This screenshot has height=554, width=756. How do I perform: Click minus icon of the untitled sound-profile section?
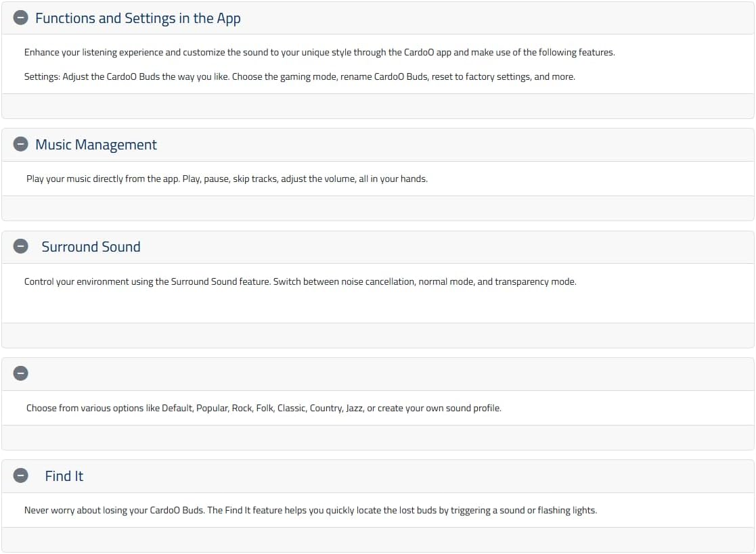pos(21,373)
